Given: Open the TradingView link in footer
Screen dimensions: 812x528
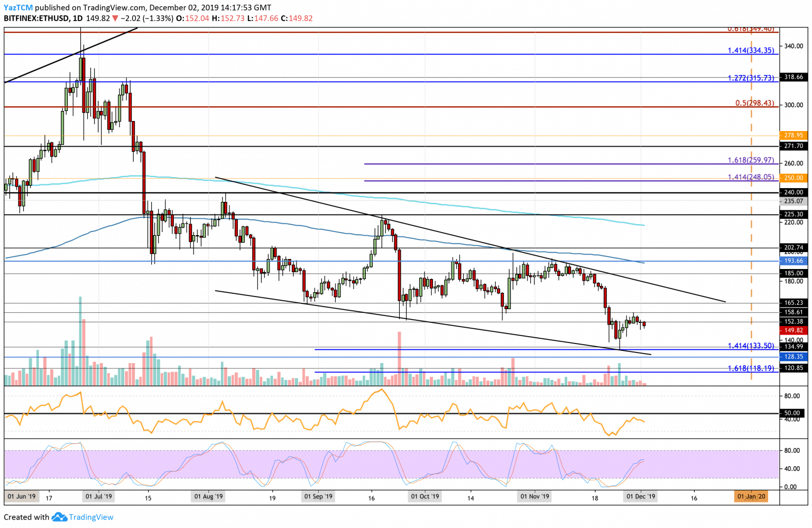Looking at the screenshot, I should (x=91, y=517).
